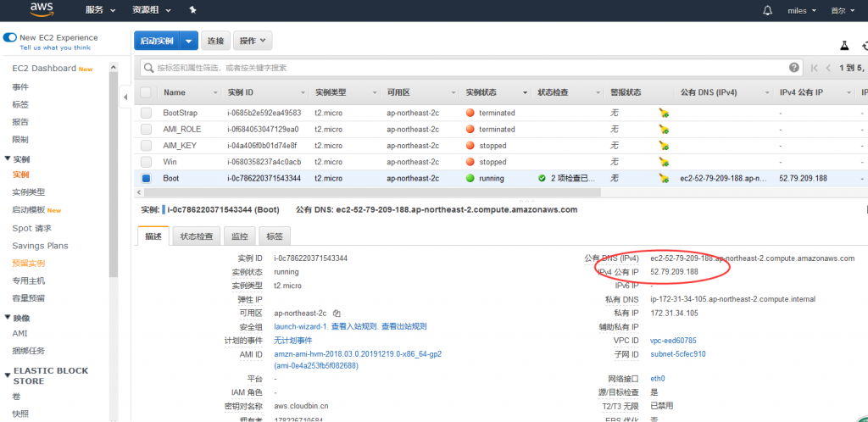Toggle the New EC2 Experience switch

[10, 37]
